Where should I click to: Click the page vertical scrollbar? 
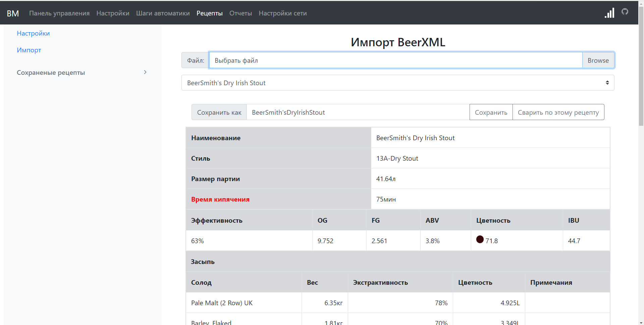pos(641,67)
